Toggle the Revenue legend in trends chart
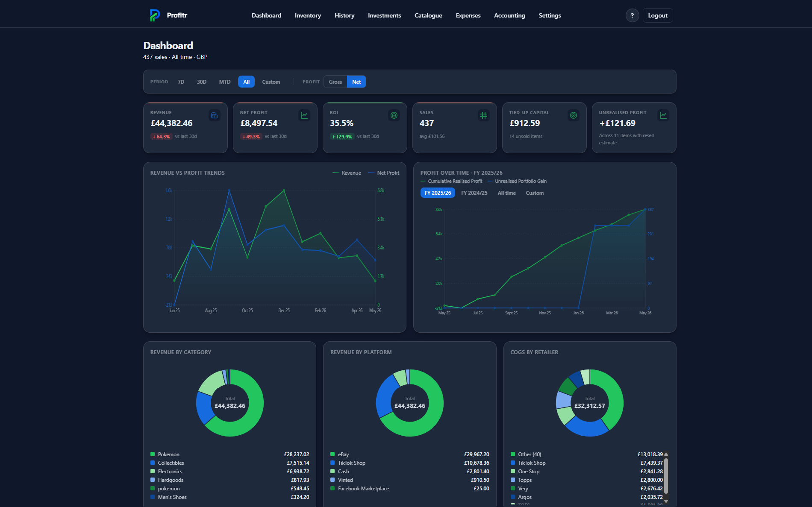812x507 pixels. click(x=347, y=173)
